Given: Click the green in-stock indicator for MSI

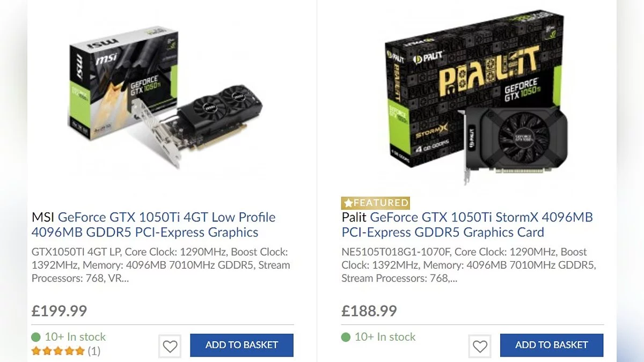Looking at the screenshot, I should click(36, 337).
